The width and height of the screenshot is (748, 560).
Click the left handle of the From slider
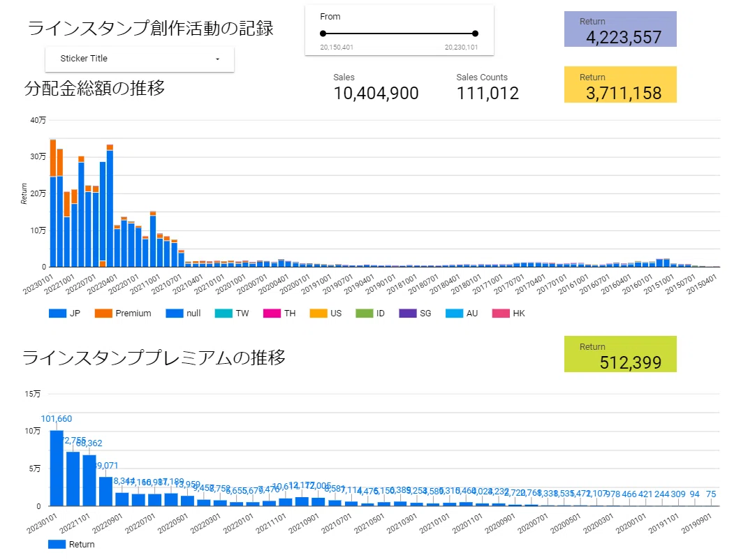tap(323, 34)
